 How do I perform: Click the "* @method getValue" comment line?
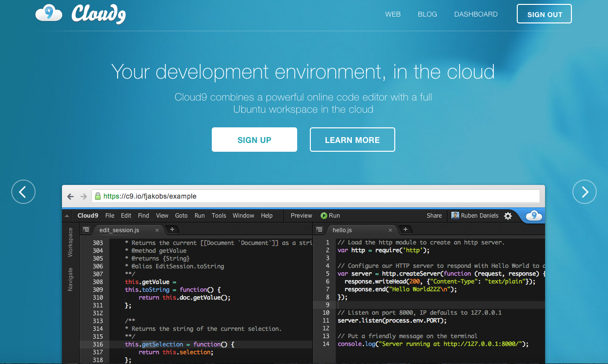point(156,250)
